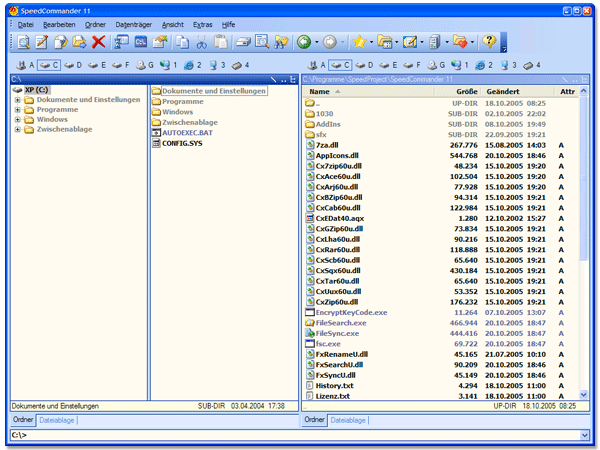Click the scissors cut icon
This screenshot has width=600, height=450.
201,42
